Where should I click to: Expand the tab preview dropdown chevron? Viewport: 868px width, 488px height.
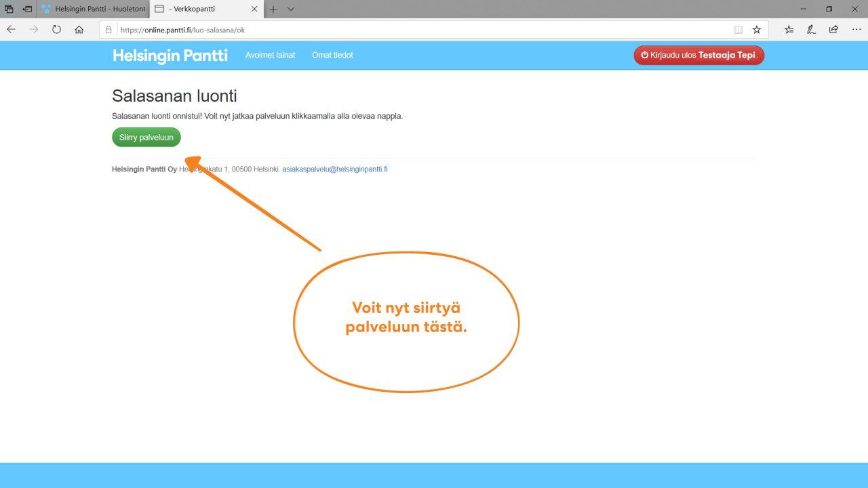pos(291,9)
